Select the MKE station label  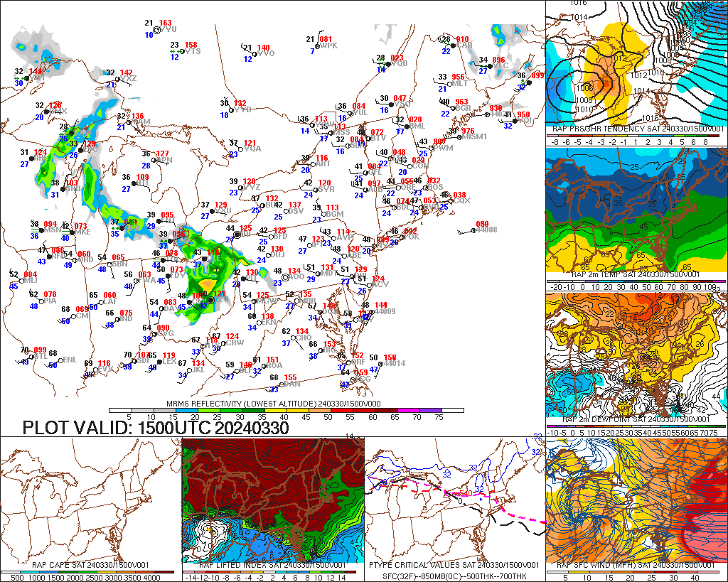pos(82,232)
